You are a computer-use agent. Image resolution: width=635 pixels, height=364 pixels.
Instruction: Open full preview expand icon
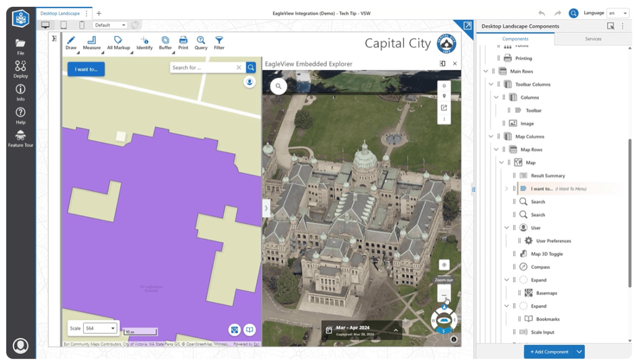[468, 25]
